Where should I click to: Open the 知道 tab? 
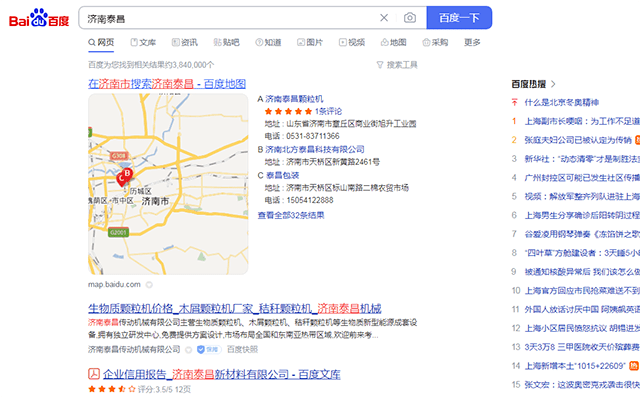pos(269,42)
